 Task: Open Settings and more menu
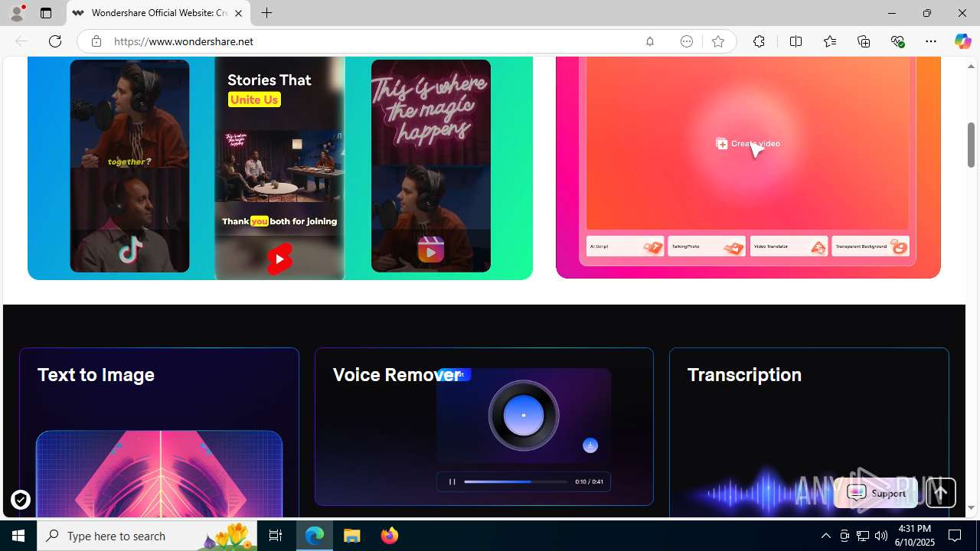pyautogui.click(x=931, y=41)
